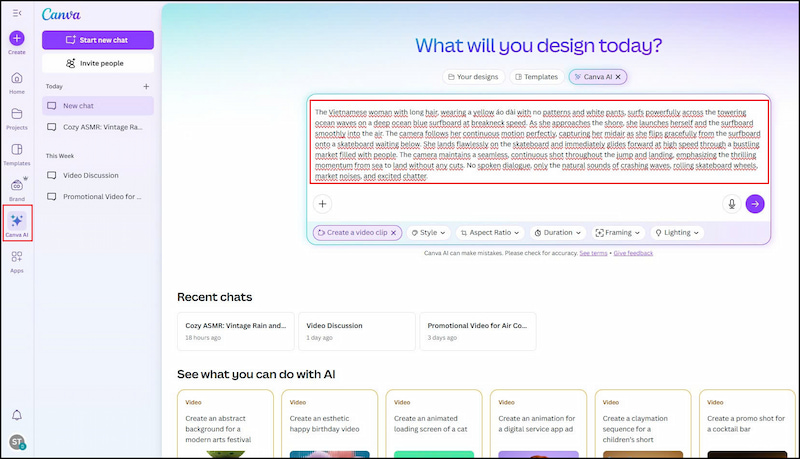The height and width of the screenshot is (459, 800).
Task: Open notifications bell icon
Action: [17, 415]
